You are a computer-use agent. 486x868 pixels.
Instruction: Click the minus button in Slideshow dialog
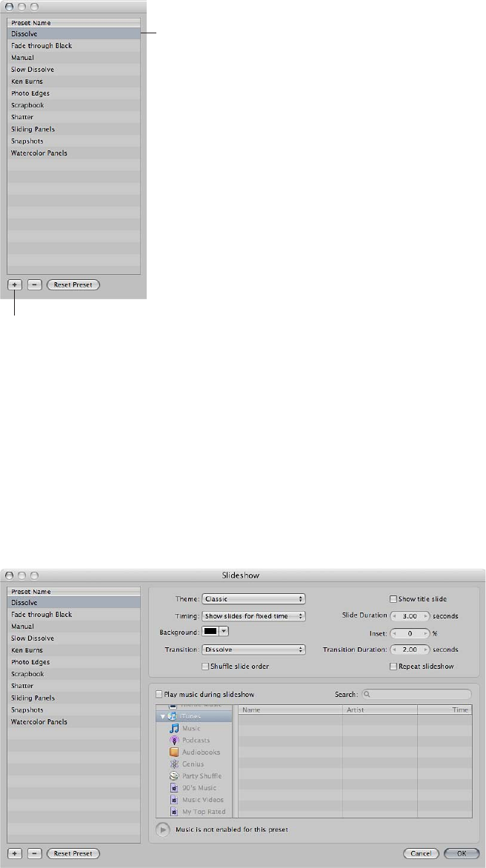[x=34, y=853]
